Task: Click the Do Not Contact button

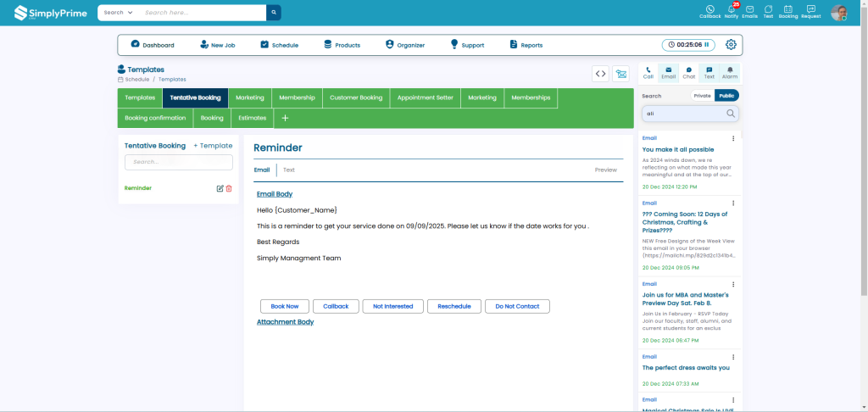Action: click(x=517, y=306)
